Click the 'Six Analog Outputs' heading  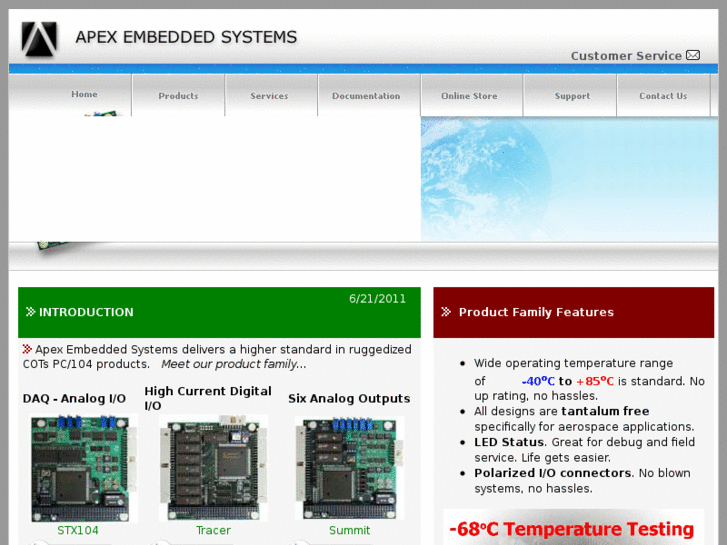(349, 398)
